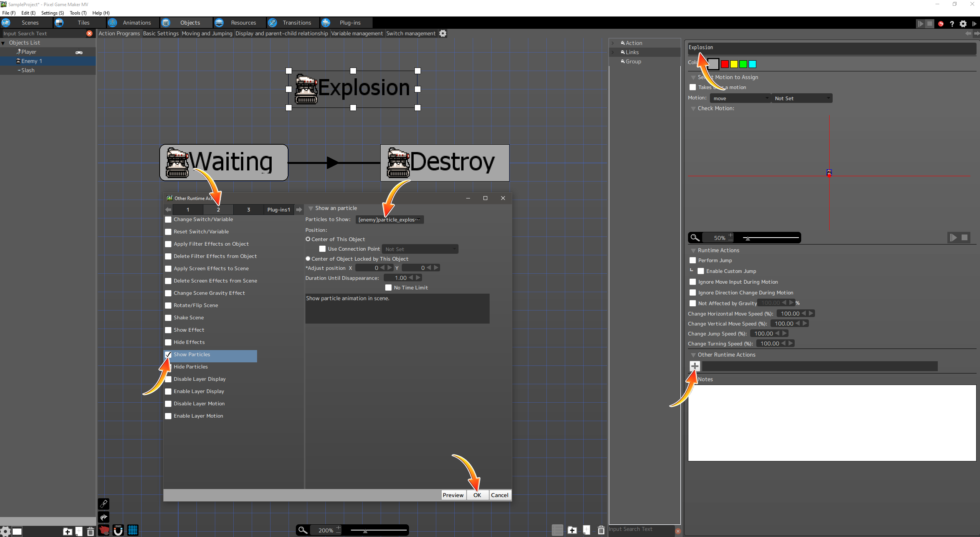Viewport: 980px width, 537px height.
Task: Enable the Shake Scene checkbox
Action: 168,318
